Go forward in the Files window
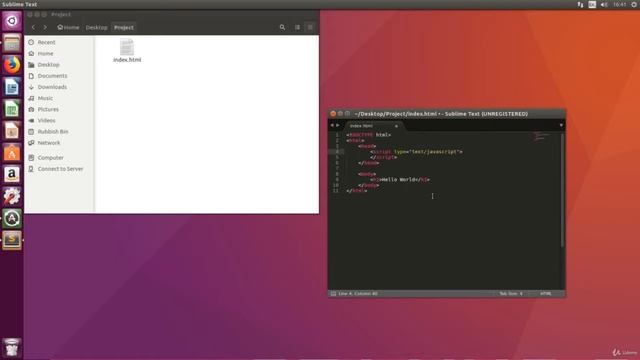This screenshot has width=640, height=360. pyautogui.click(x=45, y=27)
